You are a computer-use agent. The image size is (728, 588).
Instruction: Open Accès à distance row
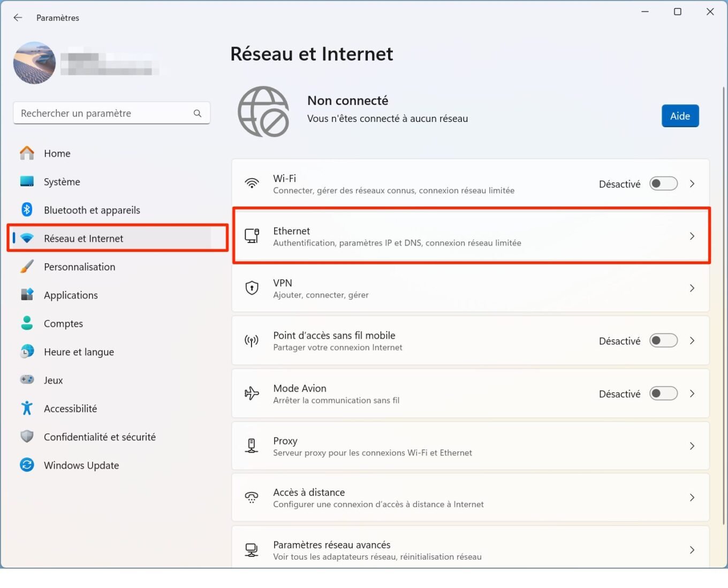[x=471, y=498]
